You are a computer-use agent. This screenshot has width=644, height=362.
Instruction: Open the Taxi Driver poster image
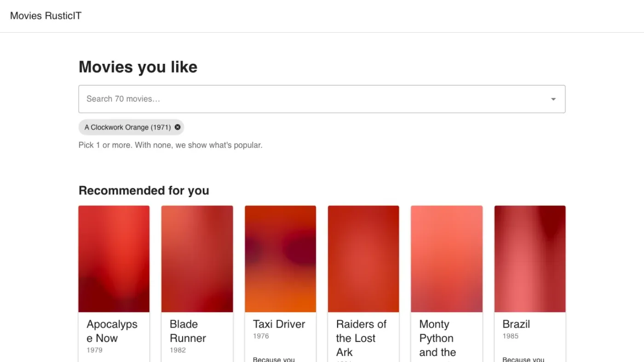[x=281, y=259]
